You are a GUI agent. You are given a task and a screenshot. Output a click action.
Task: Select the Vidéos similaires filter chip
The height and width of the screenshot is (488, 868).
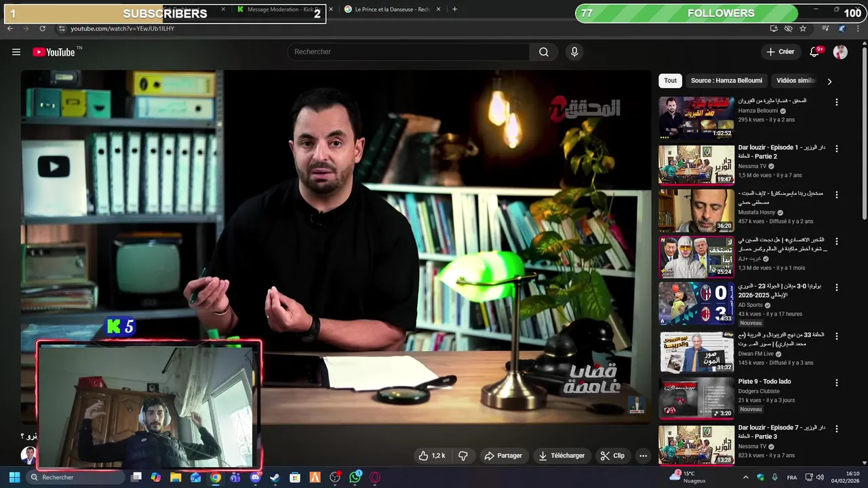[x=795, y=81]
